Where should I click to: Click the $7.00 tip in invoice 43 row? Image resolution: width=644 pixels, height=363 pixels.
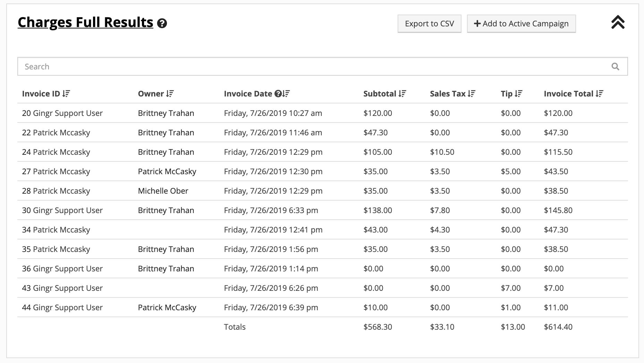pyautogui.click(x=511, y=288)
